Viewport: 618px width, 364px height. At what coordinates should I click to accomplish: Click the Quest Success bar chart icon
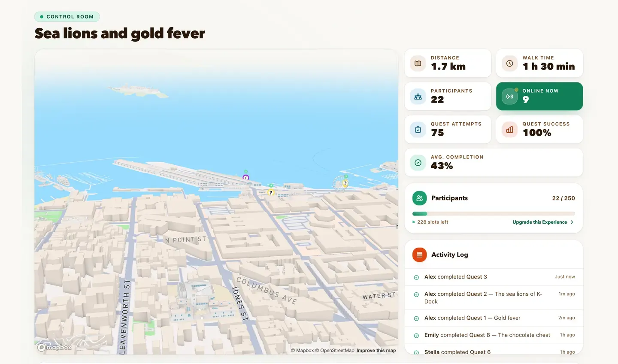tap(509, 130)
